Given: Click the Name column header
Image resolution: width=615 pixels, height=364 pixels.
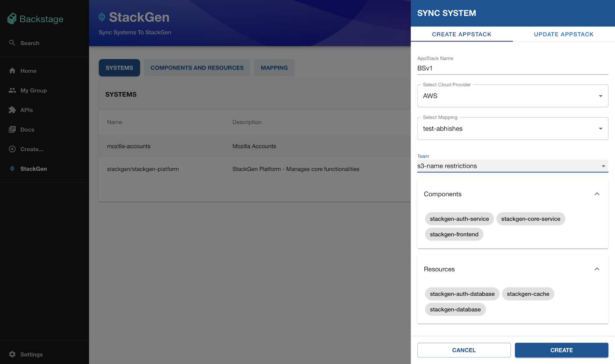Looking at the screenshot, I should (x=115, y=122).
